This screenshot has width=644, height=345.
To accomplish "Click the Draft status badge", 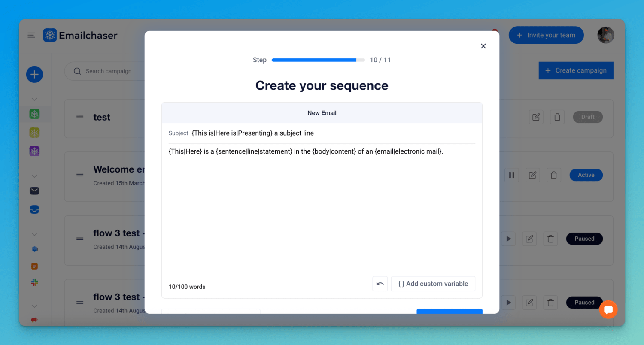I will (x=588, y=117).
